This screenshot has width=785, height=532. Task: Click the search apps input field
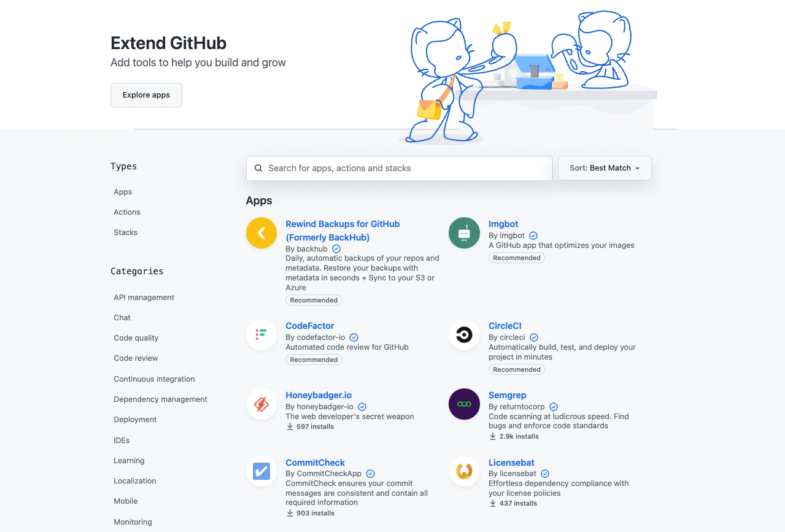[x=399, y=168]
